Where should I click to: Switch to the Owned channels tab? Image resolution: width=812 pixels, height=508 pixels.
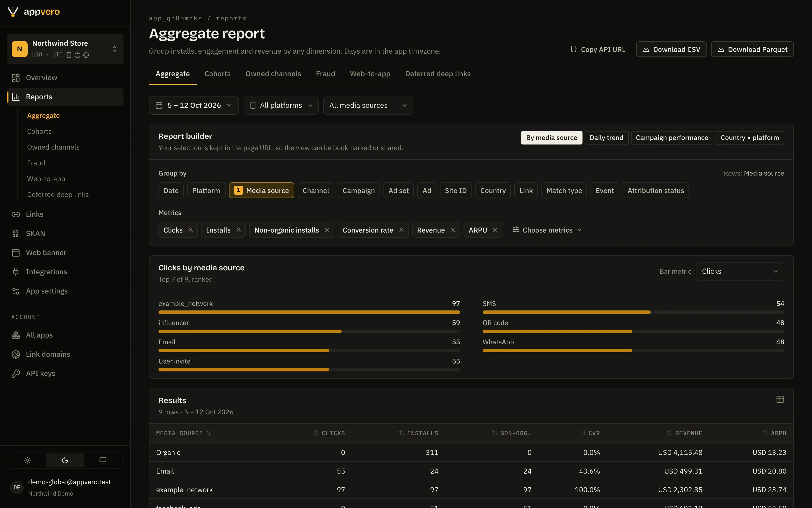[273, 74]
